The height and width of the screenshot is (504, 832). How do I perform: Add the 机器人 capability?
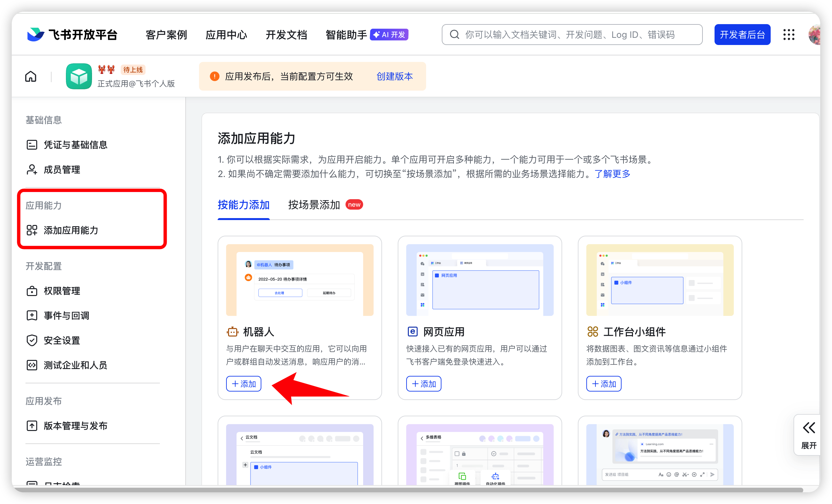[x=243, y=384]
